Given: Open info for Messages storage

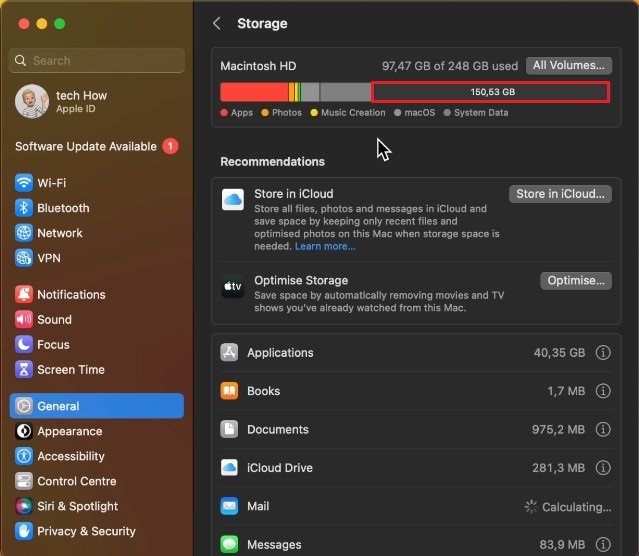Looking at the screenshot, I should click(603, 545).
